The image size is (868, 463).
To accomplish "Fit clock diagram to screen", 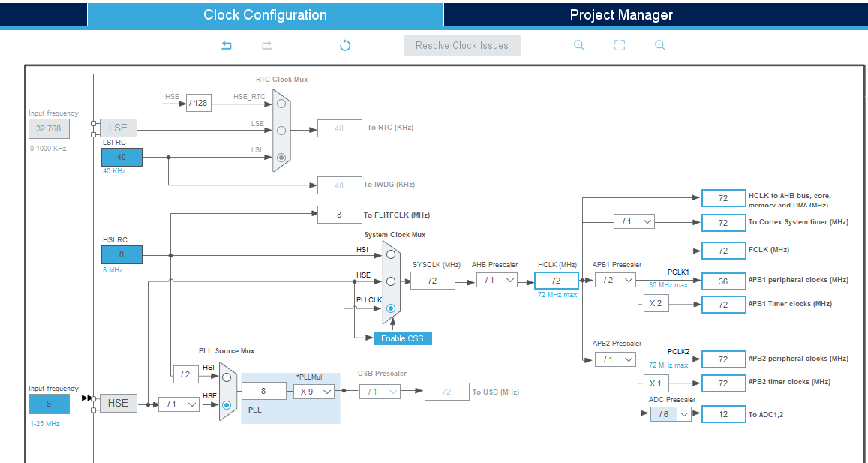I will click(x=620, y=46).
